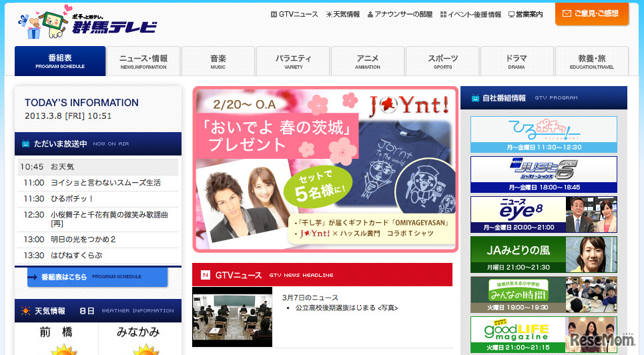This screenshot has height=355, width=644.
Task: Click the monitor icon beside 営業案内
Action: [511, 15]
